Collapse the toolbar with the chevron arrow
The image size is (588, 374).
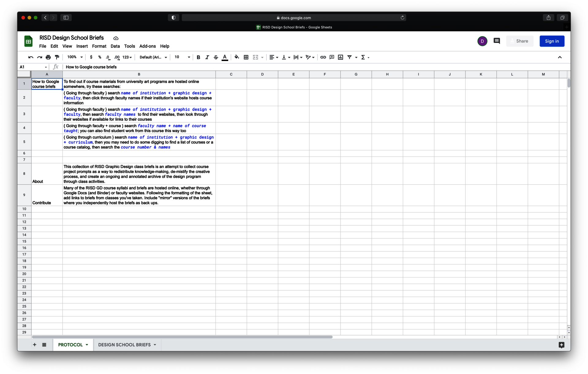click(560, 57)
